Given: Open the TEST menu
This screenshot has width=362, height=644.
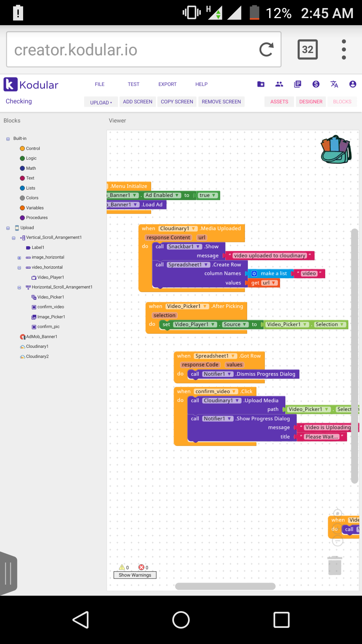Looking at the screenshot, I should (133, 84).
